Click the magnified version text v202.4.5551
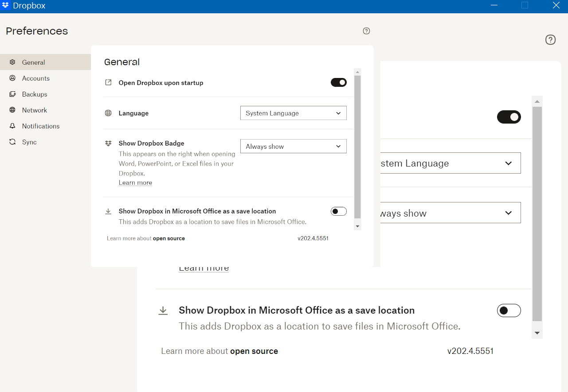 tap(470, 351)
